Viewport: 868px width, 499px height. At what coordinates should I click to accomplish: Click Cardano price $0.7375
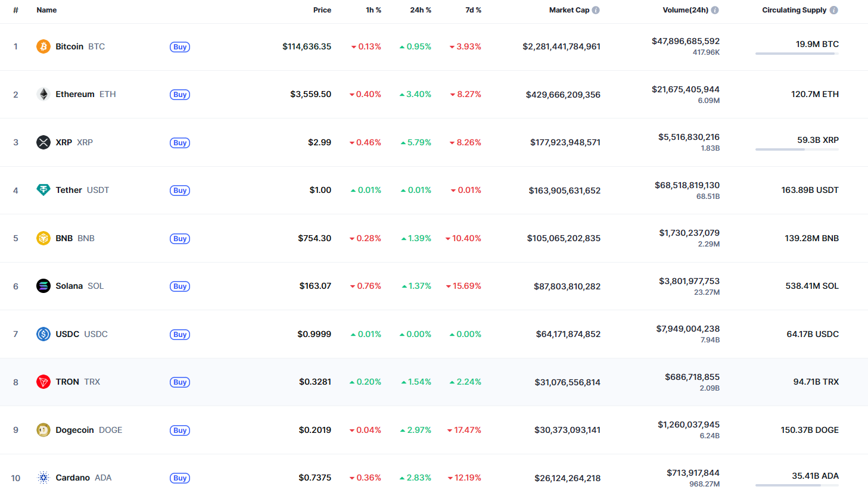(x=315, y=478)
